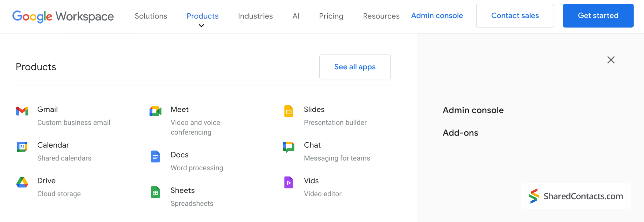Click the 'Spreadsheets' description
Image resolution: width=644 pixels, height=222 pixels.
(x=192, y=203)
